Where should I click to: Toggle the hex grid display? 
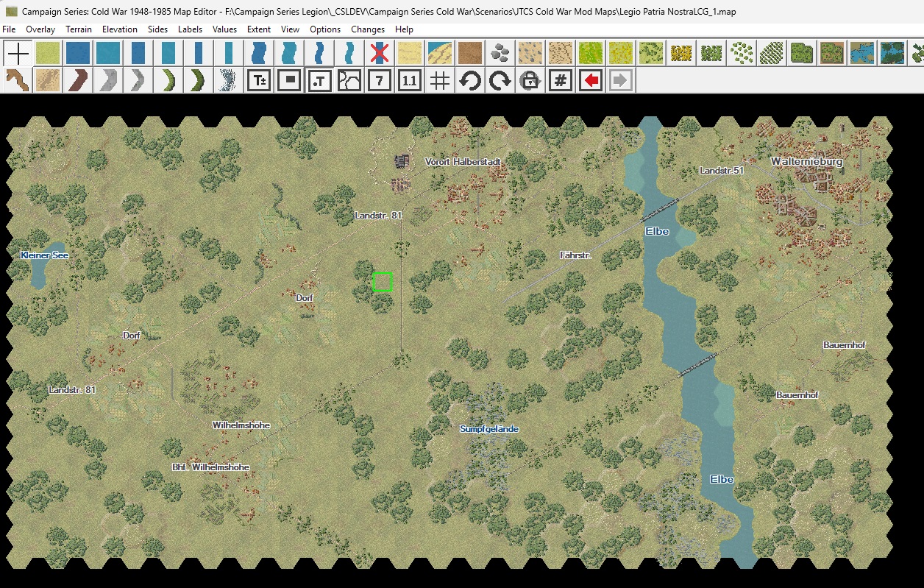[x=439, y=80]
